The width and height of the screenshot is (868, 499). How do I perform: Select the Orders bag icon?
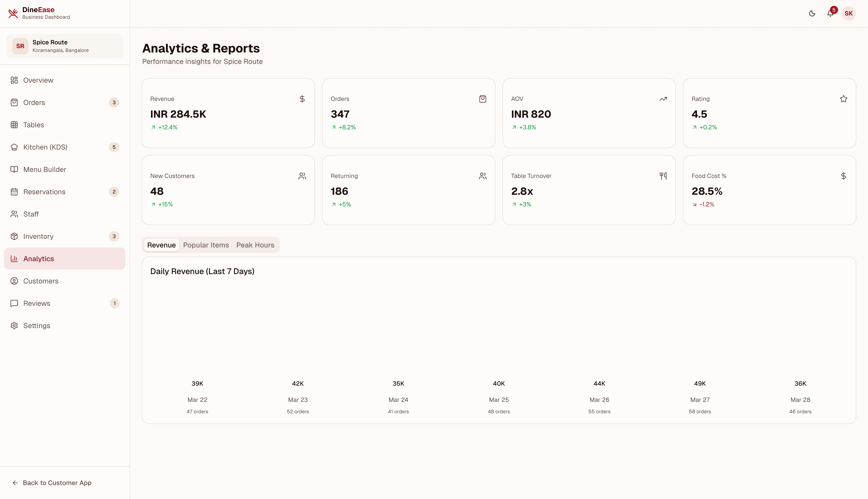point(14,102)
